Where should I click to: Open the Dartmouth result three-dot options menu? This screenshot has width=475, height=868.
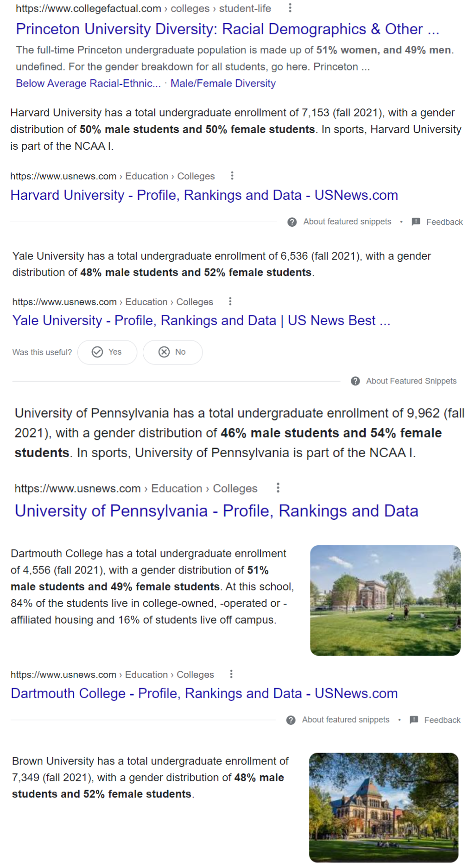click(231, 674)
